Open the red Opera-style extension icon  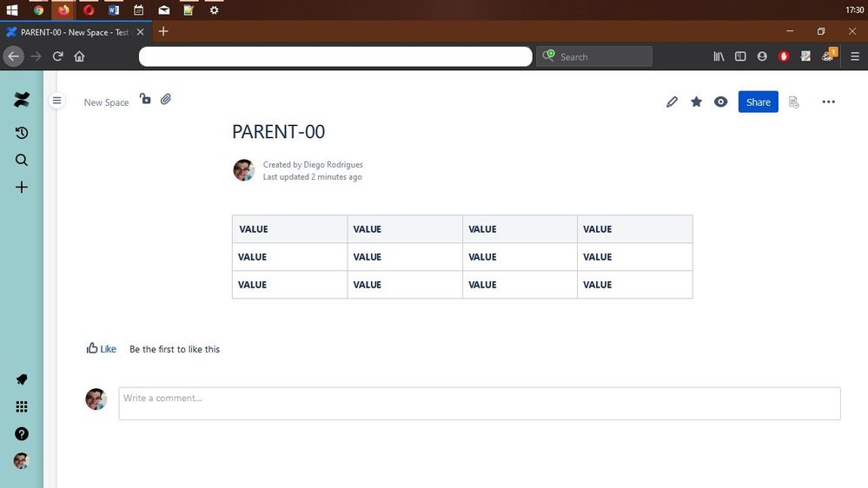[x=784, y=56]
